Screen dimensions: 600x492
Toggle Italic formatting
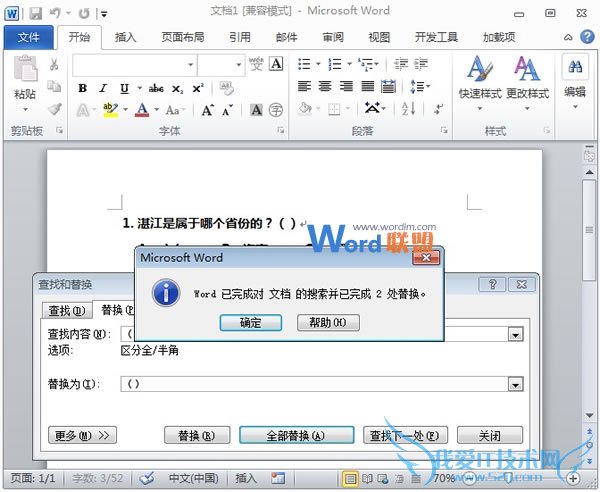[103, 88]
